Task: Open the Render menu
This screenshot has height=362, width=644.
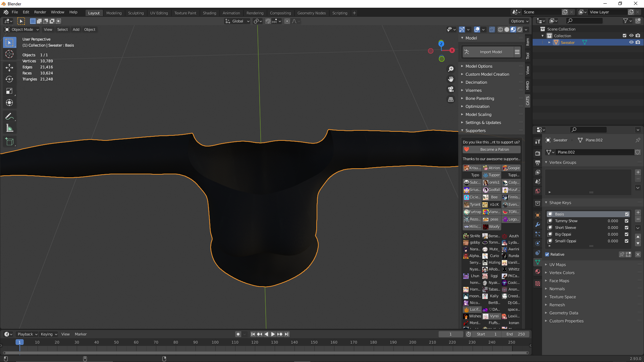Action: click(40, 12)
